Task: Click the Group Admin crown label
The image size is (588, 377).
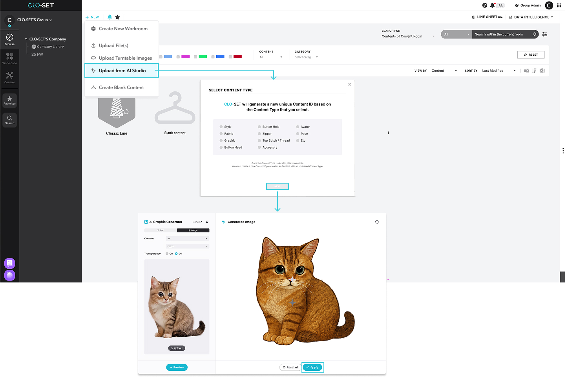Action: pyautogui.click(x=528, y=5)
